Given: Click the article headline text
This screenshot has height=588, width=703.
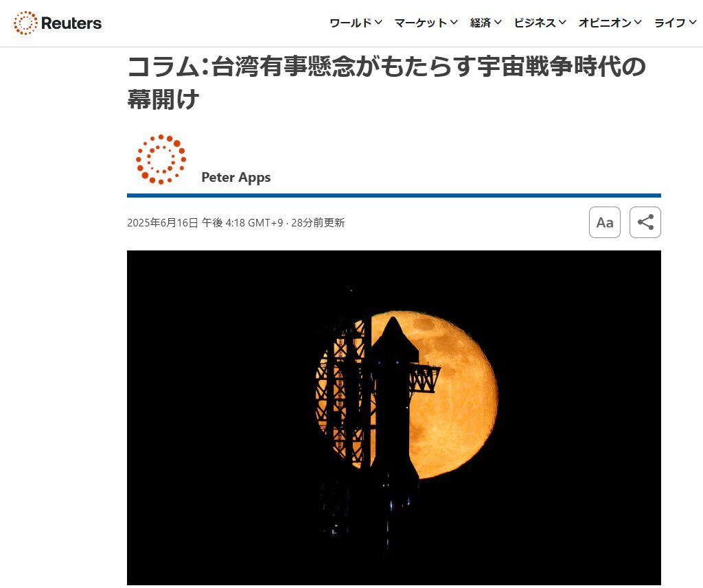Looking at the screenshot, I should pyautogui.click(x=387, y=82).
